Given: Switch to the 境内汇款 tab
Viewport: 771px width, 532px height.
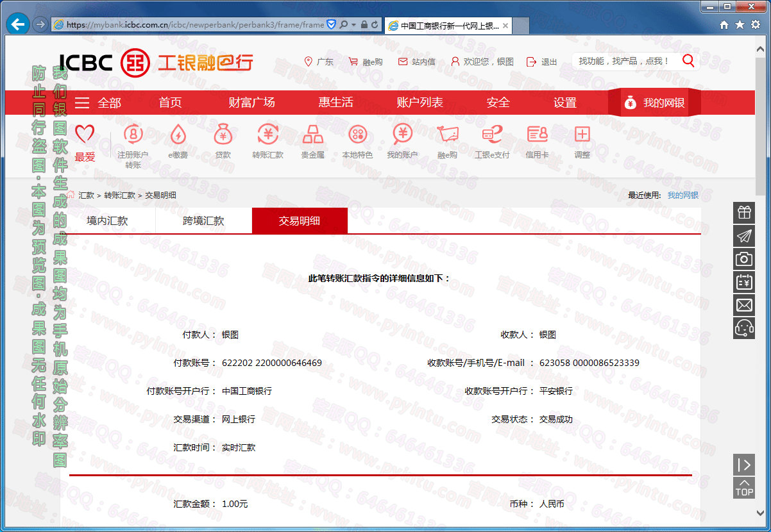Looking at the screenshot, I should (x=107, y=221).
